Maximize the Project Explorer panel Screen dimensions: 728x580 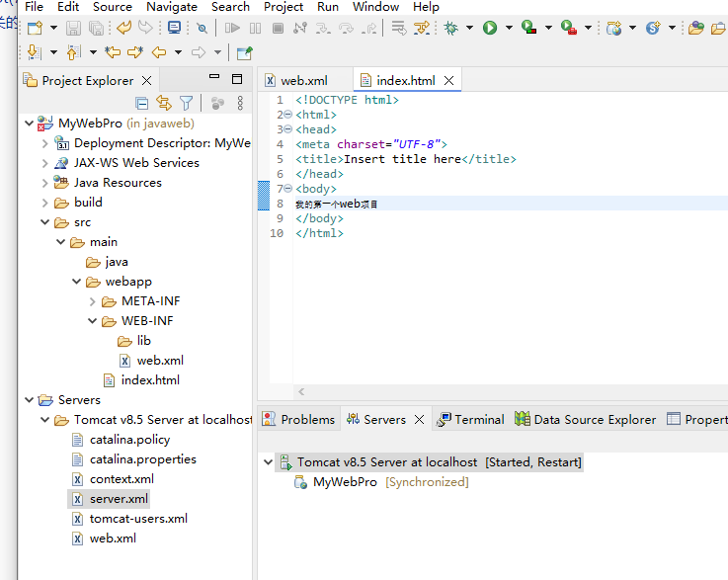click(237, 79)
